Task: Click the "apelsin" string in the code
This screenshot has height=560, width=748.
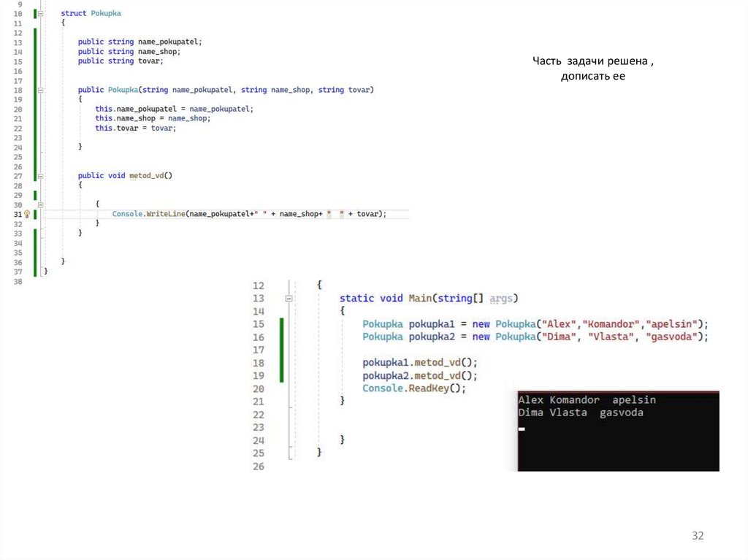Action: click(x=672, y=324)
